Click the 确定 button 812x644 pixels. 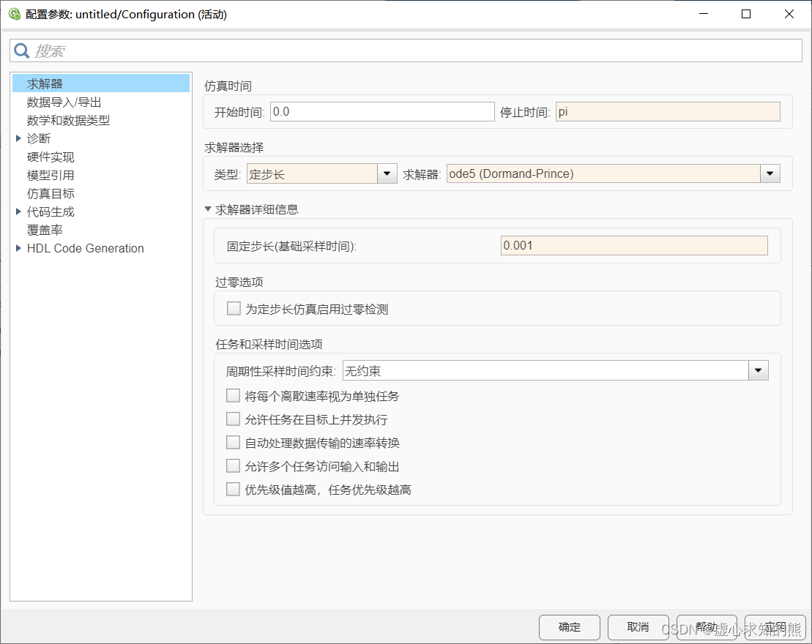(569, 627)
